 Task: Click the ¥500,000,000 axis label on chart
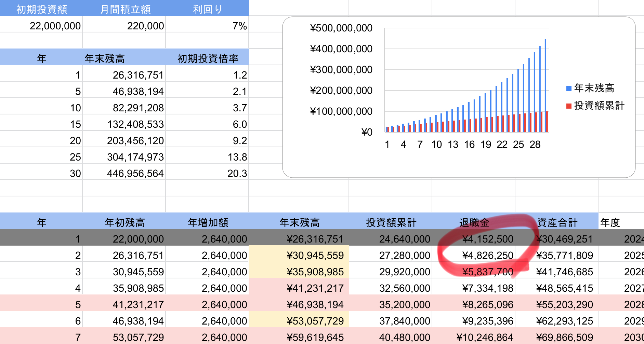tap(341, 28)
